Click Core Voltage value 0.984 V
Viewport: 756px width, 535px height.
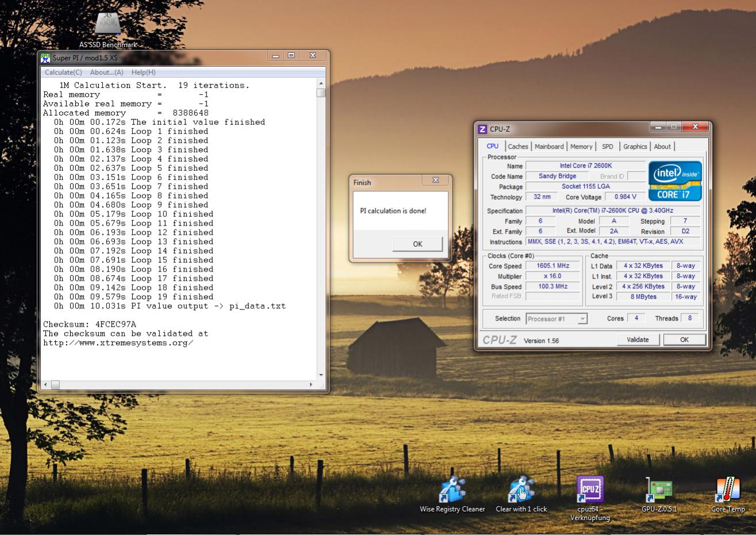coord(625,197)
